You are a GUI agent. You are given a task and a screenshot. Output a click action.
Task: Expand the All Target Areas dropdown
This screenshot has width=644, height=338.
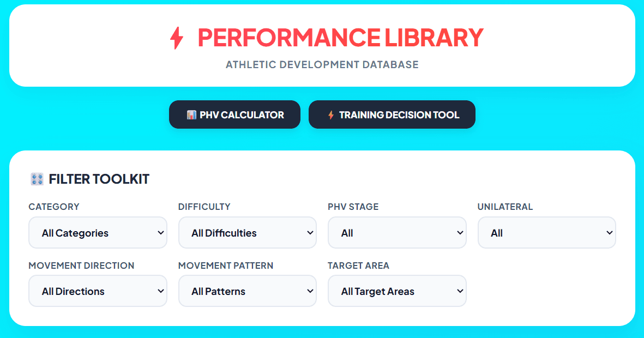point(397,291)
